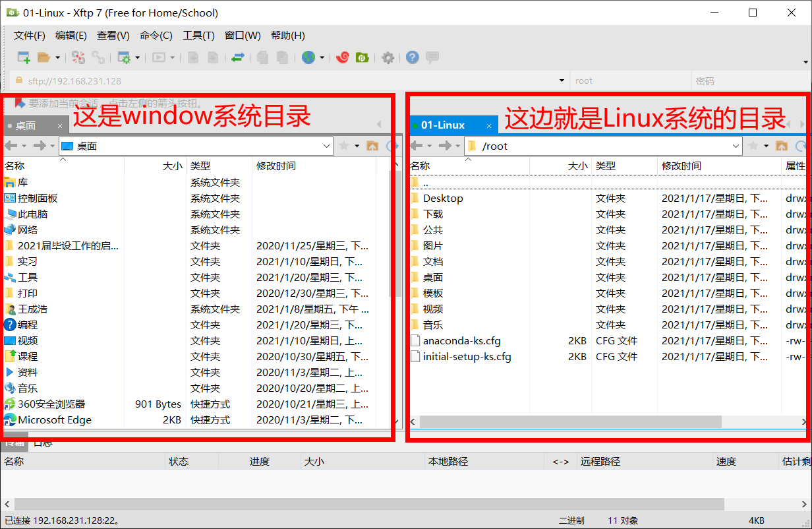Image resolution: width=812 pixels, height=529 pixels.
Task: Sort remote files by 大小 column header
Action: coord(561,166)
